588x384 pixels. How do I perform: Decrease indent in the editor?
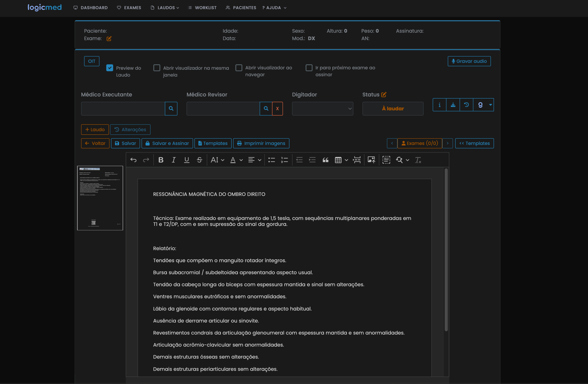click(x=299, y=160)
